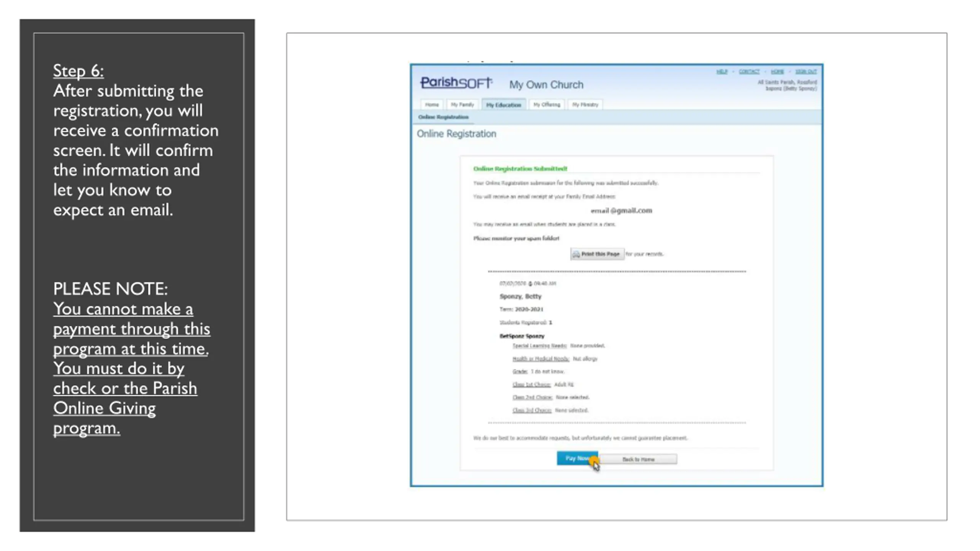This screenshot has width=980, height=551.
Task: Go to the My Ministry tab
Action: (585, 104)
